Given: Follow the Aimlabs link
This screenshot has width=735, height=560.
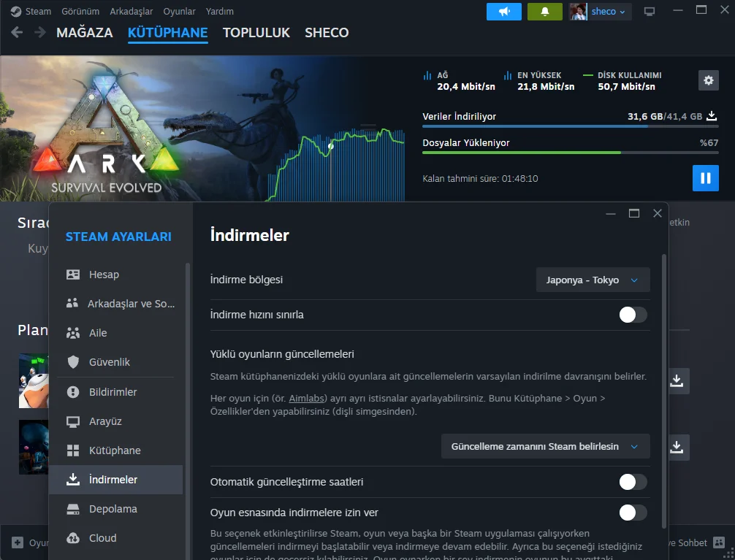Looking at the screenshot, I should coord(307,399).
